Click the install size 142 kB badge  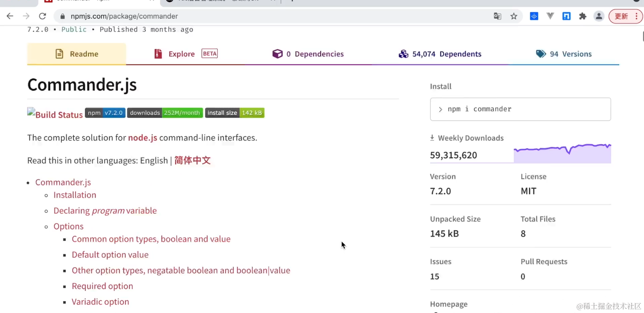point(235,113)
